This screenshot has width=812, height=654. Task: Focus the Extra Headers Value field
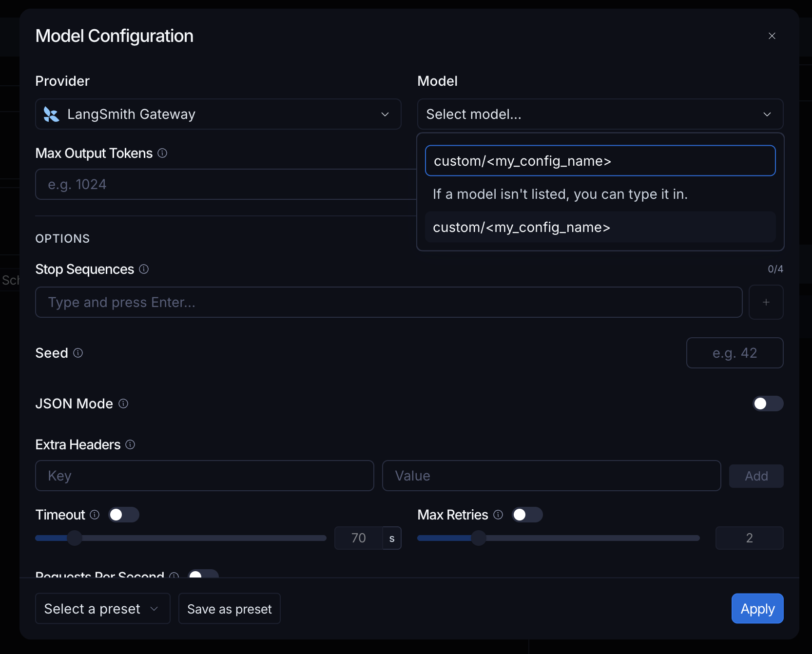pos(552,476)
